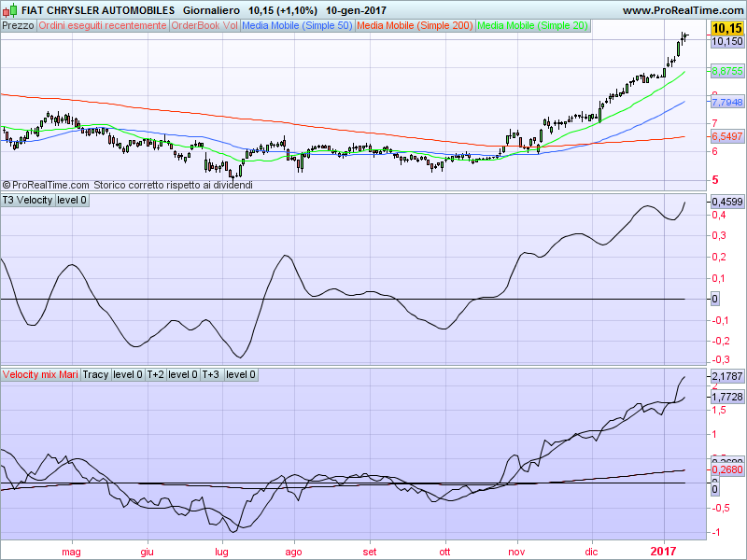Click the Tracy indicator label
The height and width of the screenshot is (560, 747).
click(96, 375)
